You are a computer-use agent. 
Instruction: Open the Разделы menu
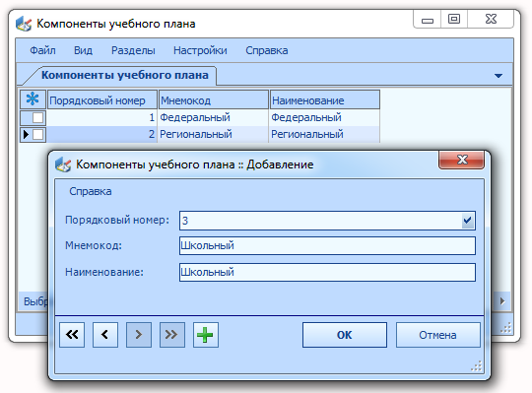(x=133, y=50)
